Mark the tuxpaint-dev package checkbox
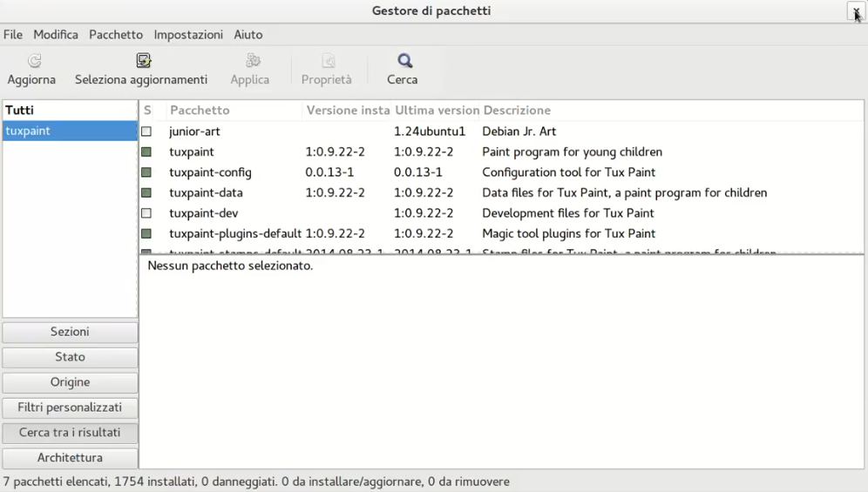This screenshot has width=868, height=492. [x=146, y=213]
